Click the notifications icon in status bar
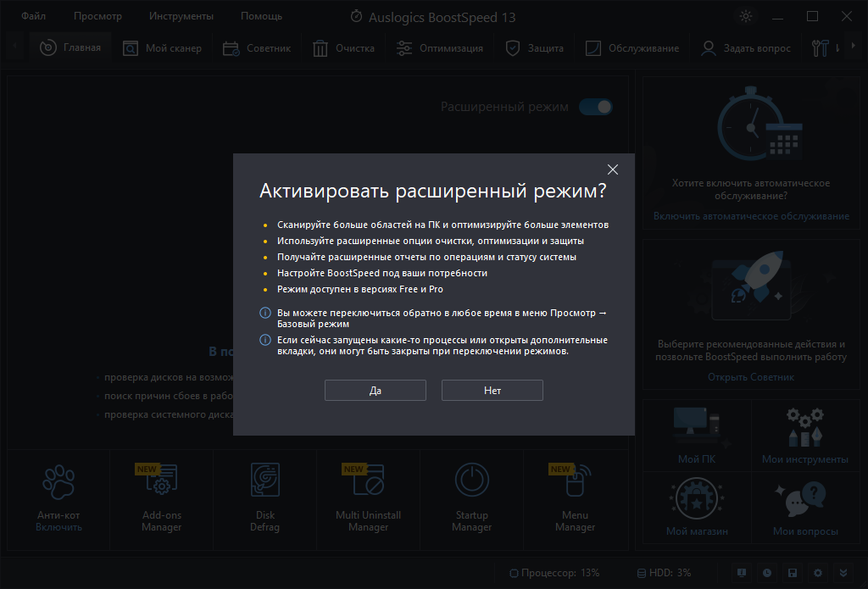 pos(741,573)
